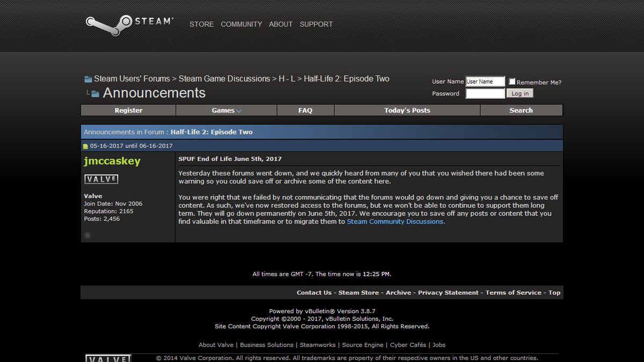Click the 12:25 PM time text
Image resolution: width=644 pixels, height=362 pixels.
click(376, 274)
